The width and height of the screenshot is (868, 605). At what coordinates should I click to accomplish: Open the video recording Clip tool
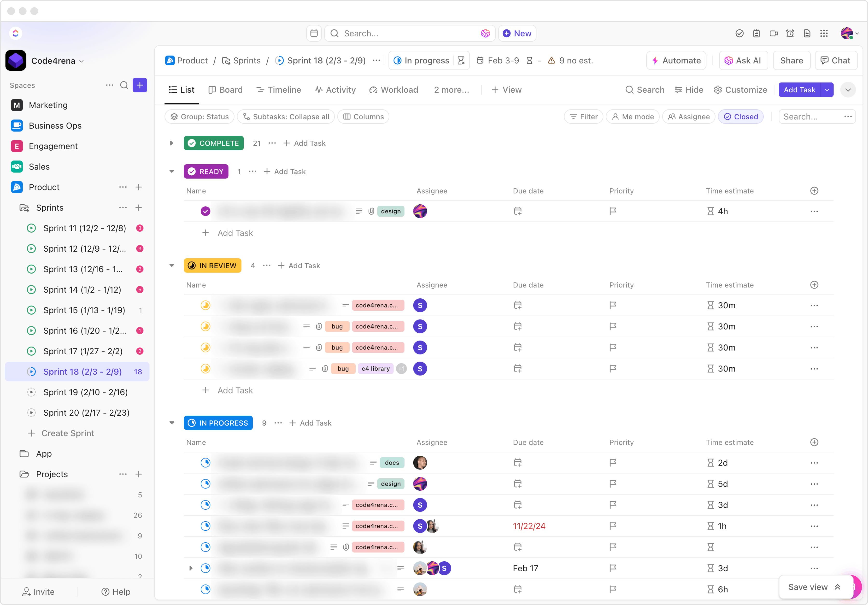coord(773,33)
